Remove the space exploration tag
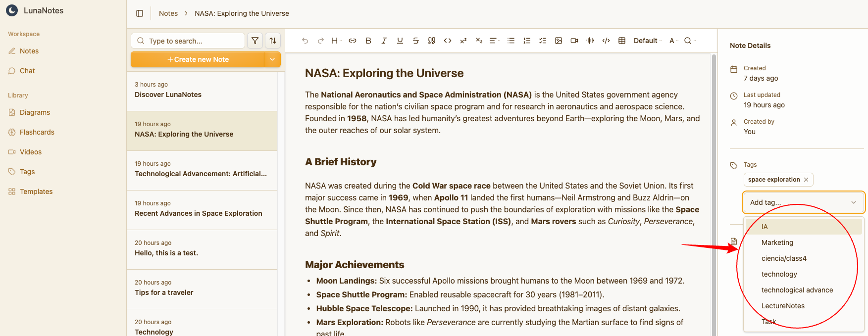Viewport: 868px width, 336px height. pyautogui.click(x=806, y=180)
